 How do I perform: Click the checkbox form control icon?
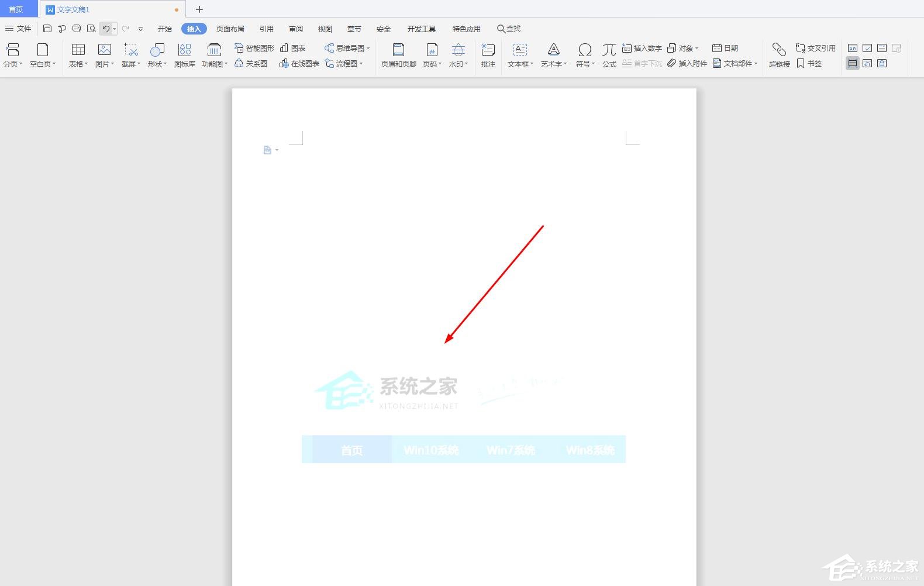[x=867, y=48]
